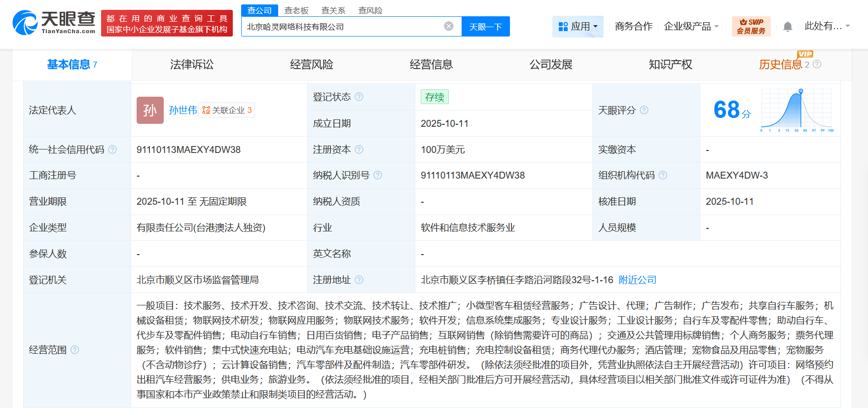Clear the search box with the X icon
868x408 pixels.
click(448, 26)
